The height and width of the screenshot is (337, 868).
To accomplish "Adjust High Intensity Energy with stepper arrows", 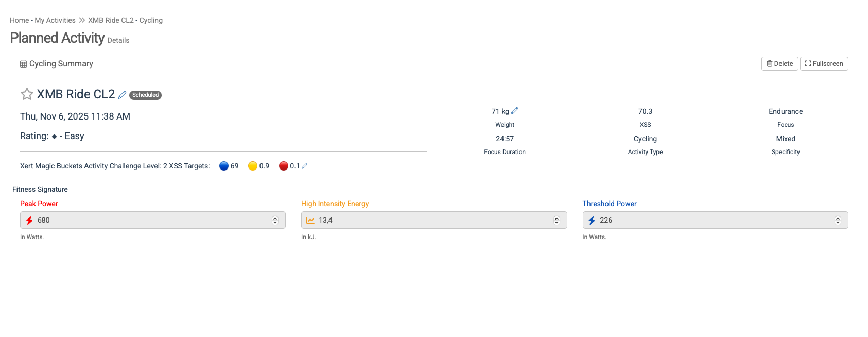I will coord(557,220).
